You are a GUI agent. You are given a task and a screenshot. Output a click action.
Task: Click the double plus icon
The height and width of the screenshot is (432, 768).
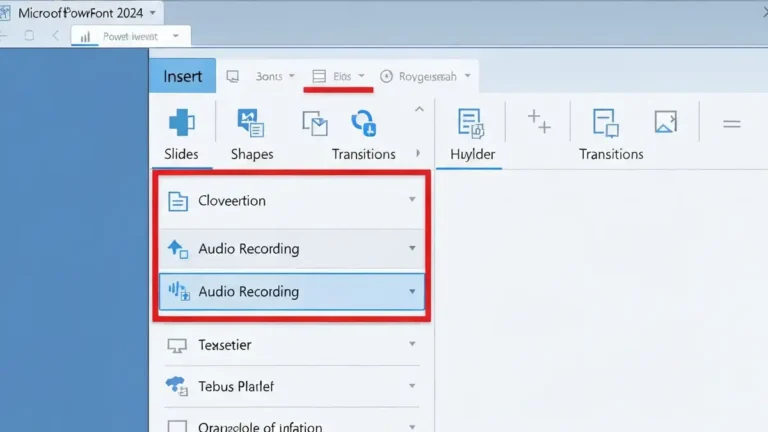(x=539, y=121)
